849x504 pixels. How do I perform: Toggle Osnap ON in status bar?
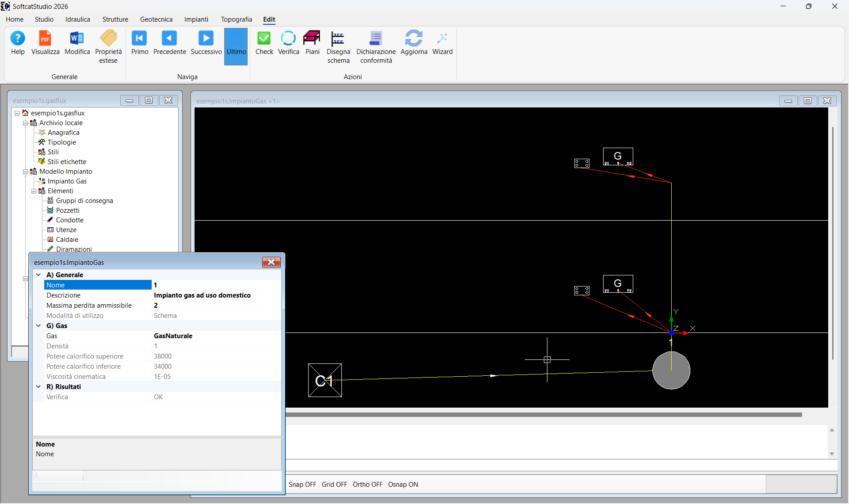[403, 485]
